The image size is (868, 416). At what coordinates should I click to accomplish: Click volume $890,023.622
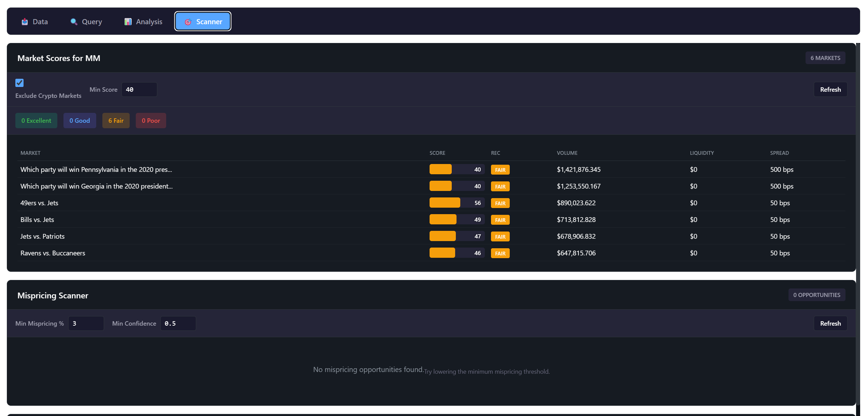[576, 203]
